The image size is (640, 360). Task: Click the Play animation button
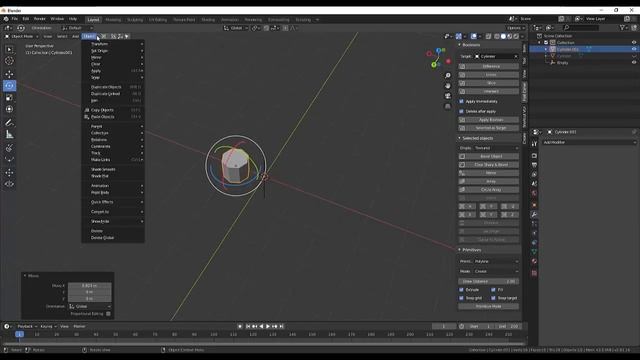[x=268, y=326]
